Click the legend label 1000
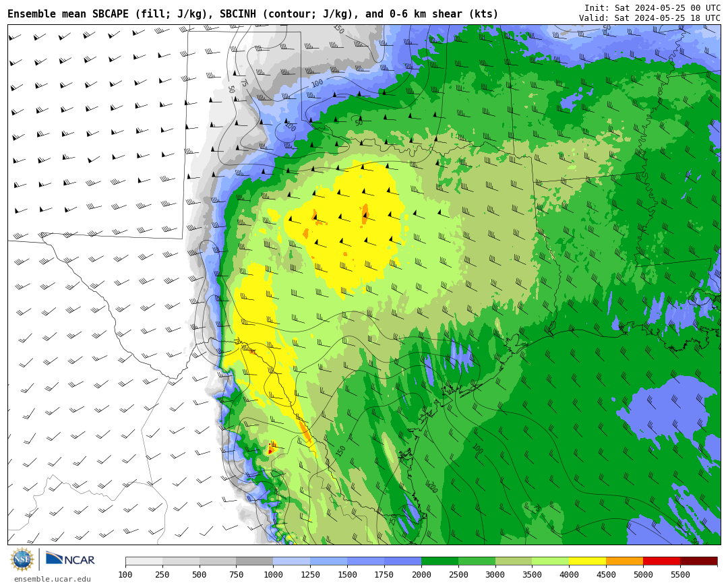 (x=274, y=575)
